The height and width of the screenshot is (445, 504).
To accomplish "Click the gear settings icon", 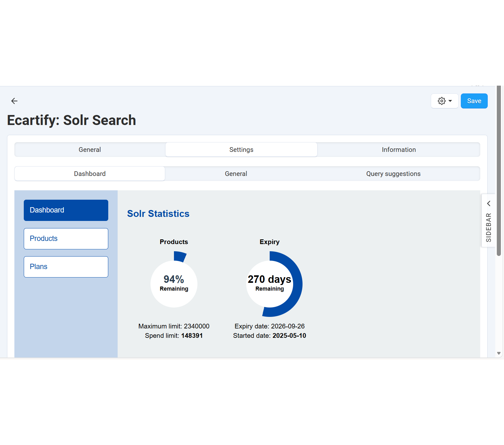I will point(441,101).
